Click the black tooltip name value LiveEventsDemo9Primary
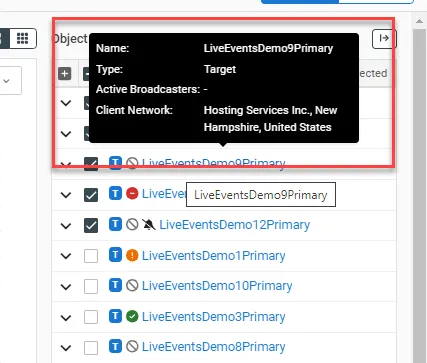427x363 pixels. pyautogui.click(x=268, y=48)
